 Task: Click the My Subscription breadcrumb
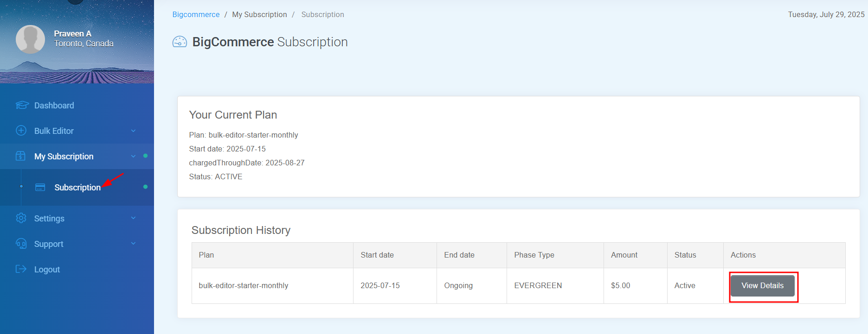pos(259,14)
